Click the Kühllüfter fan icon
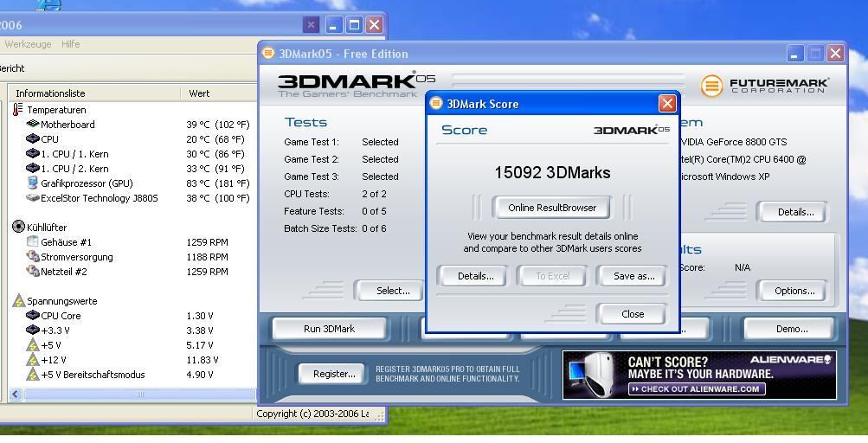 (18, 227)
